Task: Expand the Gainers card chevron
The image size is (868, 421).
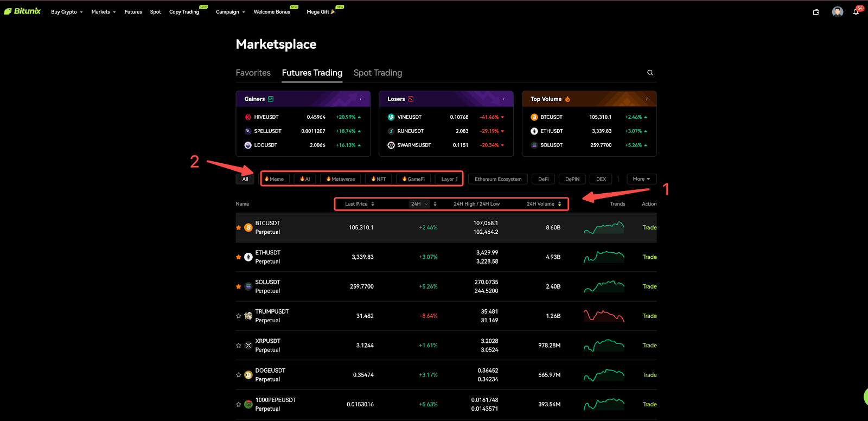Action: (360, 99)
